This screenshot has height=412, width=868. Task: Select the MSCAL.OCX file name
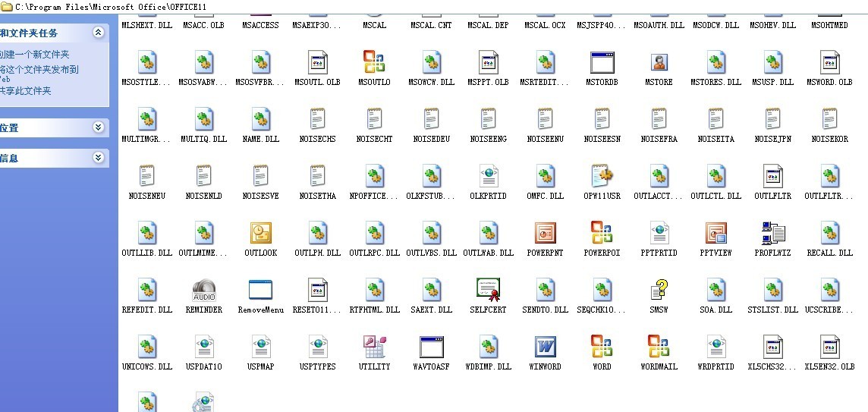pyautogui.click(x=546, y=25)
